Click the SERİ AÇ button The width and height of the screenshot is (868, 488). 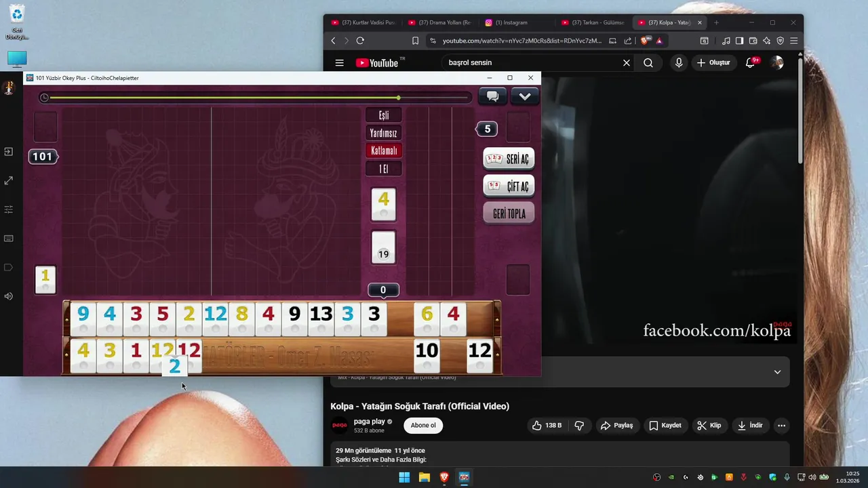509,159
